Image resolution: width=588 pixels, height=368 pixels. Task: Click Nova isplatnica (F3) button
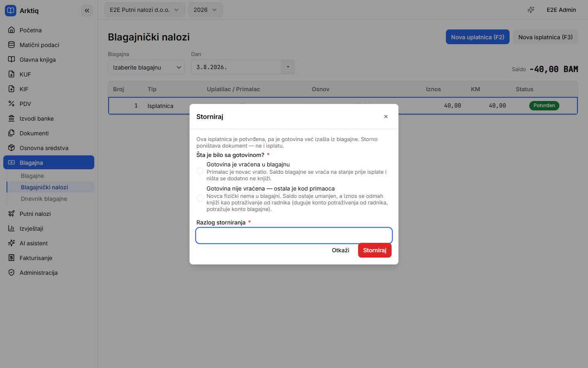point(545,37)
